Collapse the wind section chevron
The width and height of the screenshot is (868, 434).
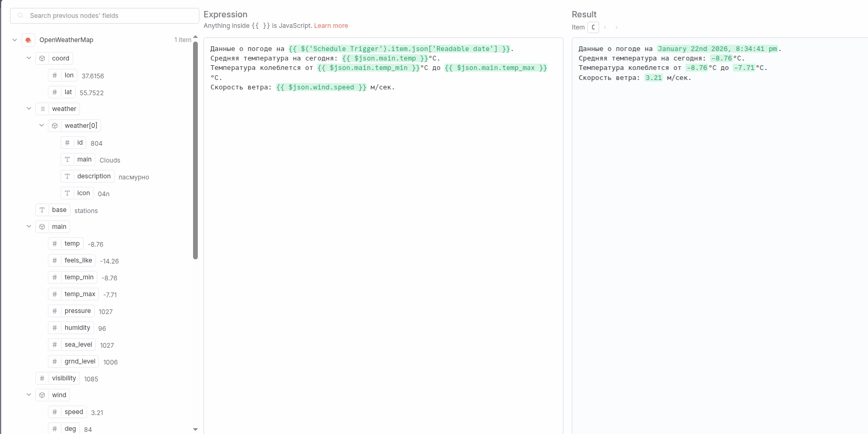click(29, 395)
